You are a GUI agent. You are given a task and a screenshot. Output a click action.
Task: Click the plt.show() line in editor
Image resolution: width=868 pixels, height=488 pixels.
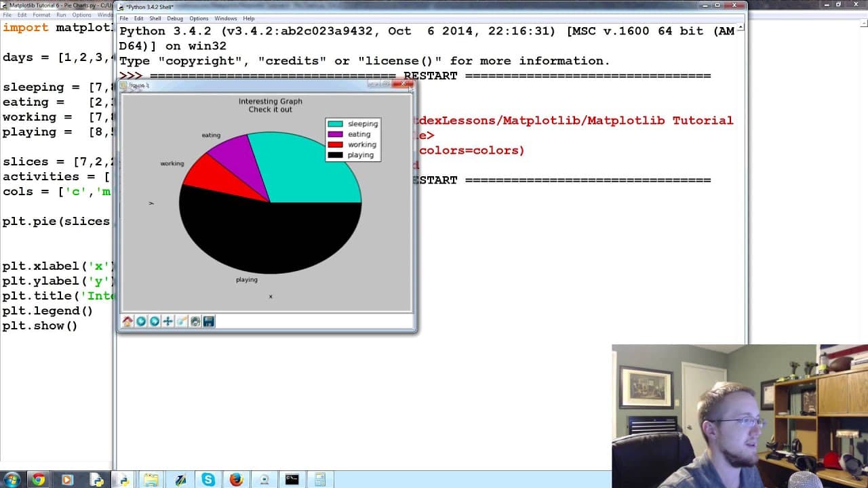(40, 326)
